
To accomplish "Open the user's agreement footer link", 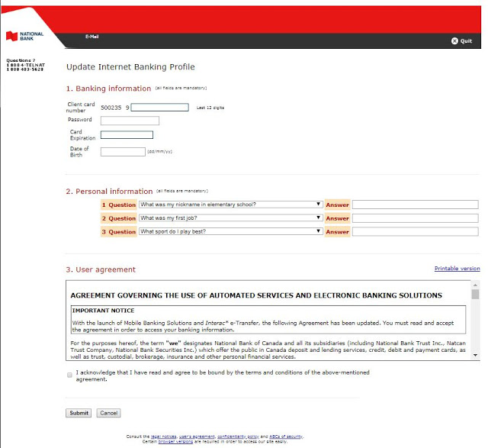I will (x=197, y=437).
